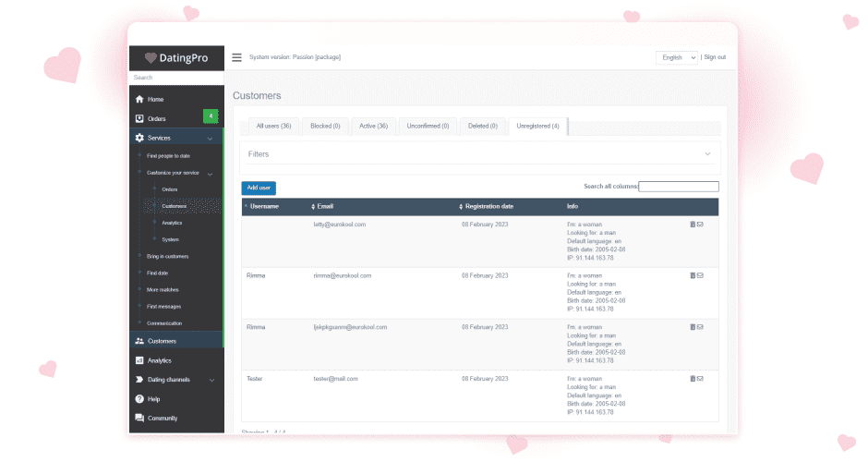Click the rimma@eurokool.com email cell
This screenshot has height=462, width=868.
click(342, 275)
